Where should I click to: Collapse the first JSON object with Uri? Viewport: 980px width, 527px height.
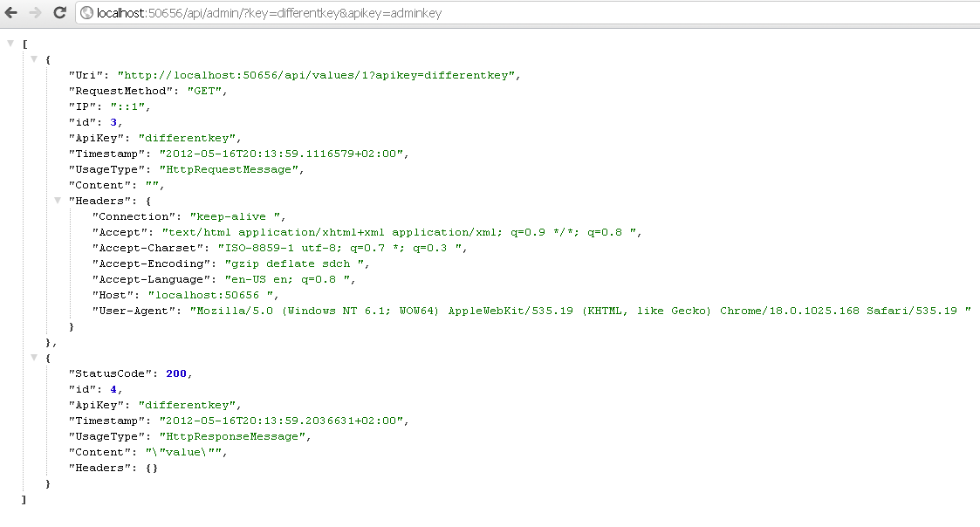pyautogui.click(x=34, y=58)
